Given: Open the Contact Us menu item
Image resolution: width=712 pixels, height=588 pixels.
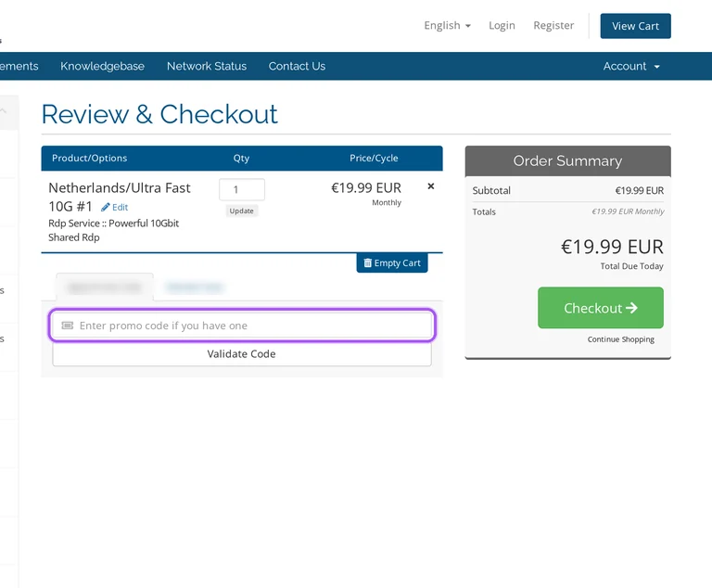Looking at the screenshot, I should click(297, 67).
